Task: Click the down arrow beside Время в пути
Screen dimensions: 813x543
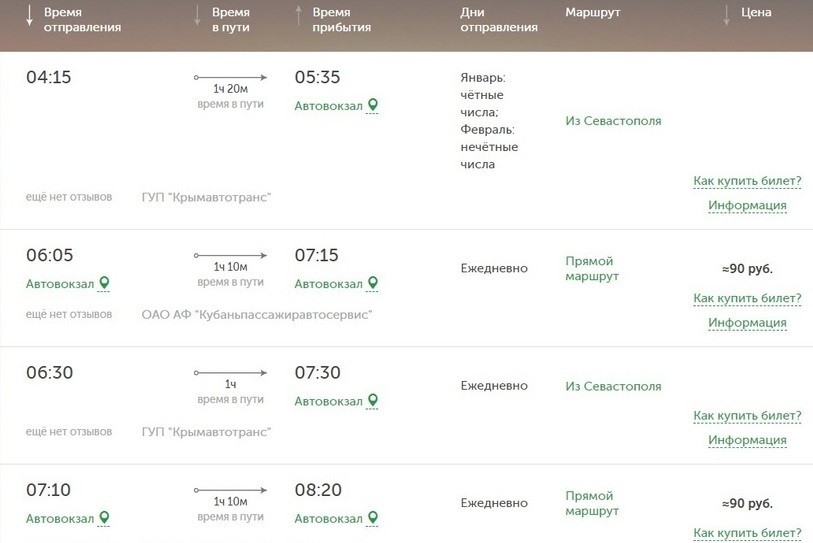Action: tap(197, 15)
